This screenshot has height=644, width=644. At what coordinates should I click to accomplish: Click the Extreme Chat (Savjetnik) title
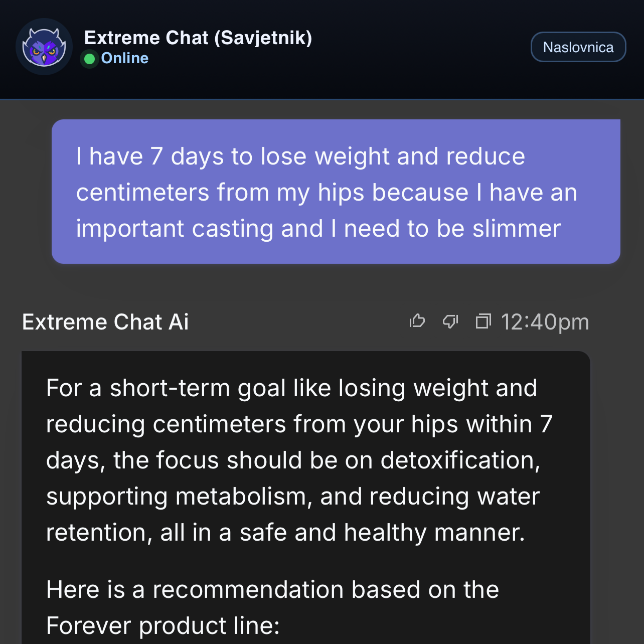click(198, 38)
